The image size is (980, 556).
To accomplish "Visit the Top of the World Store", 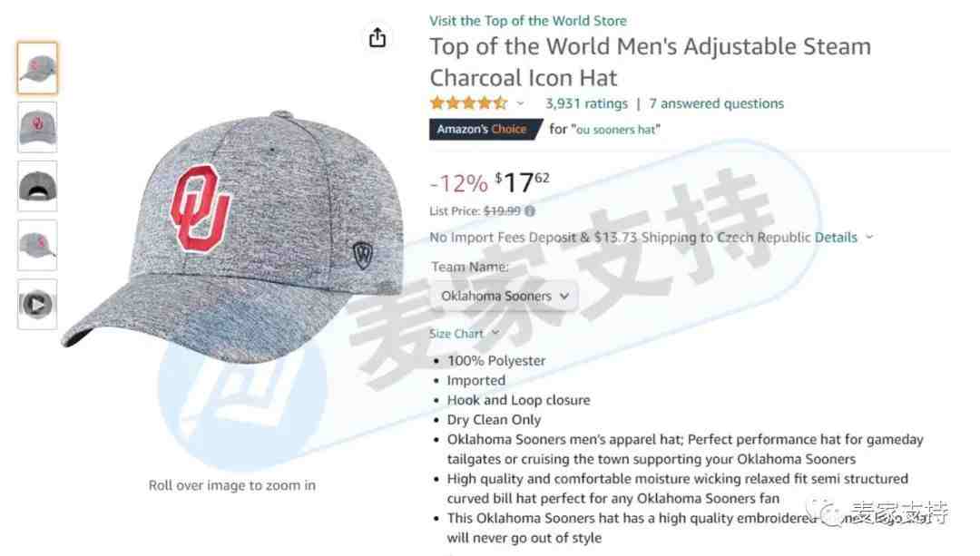I will 527,21.
